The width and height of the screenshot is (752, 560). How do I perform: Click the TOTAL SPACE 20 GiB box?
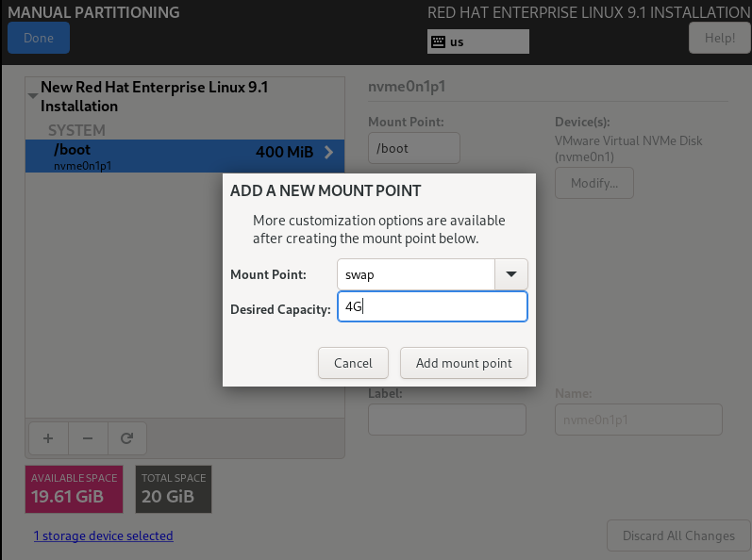coord(173,489)
